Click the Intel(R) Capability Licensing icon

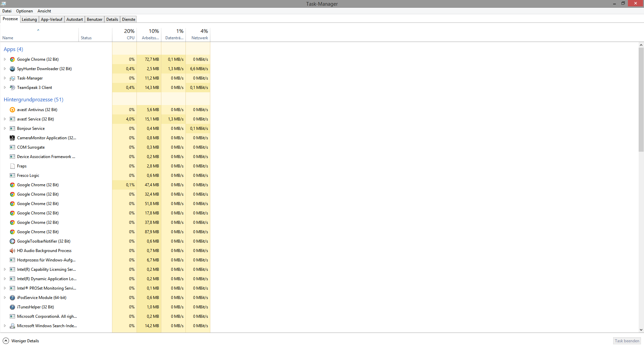coord(12,269)
